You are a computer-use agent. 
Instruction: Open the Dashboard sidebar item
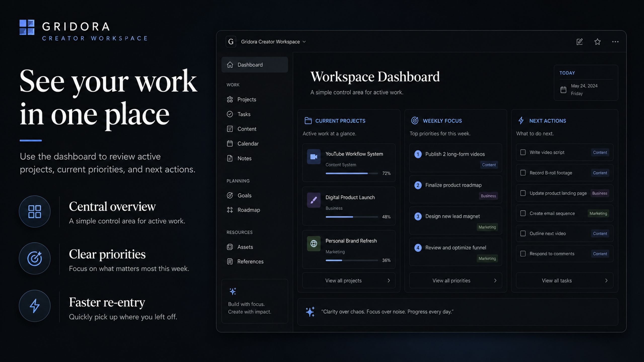pyautogui.click(x=255, y=65)
